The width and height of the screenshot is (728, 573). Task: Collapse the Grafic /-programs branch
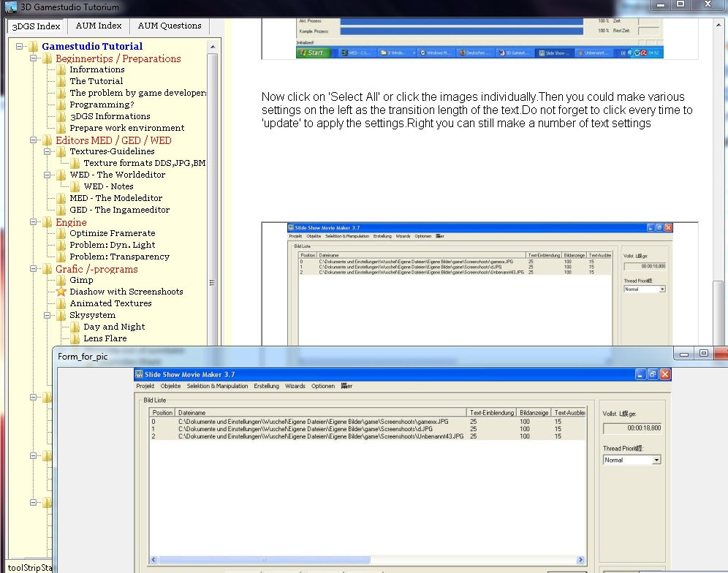(x=33, y=269)
